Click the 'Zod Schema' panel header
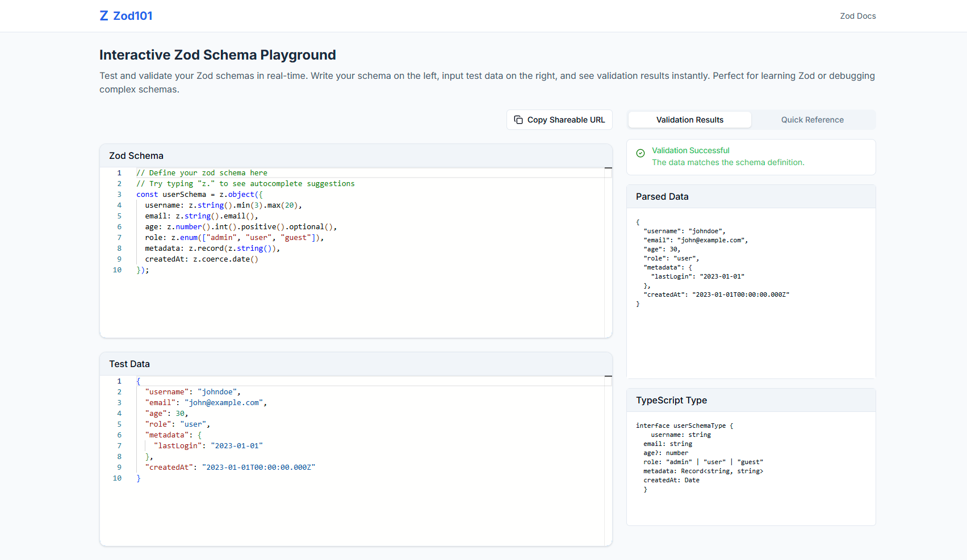Viewport: 967px width, 560px height. (356, 155)
